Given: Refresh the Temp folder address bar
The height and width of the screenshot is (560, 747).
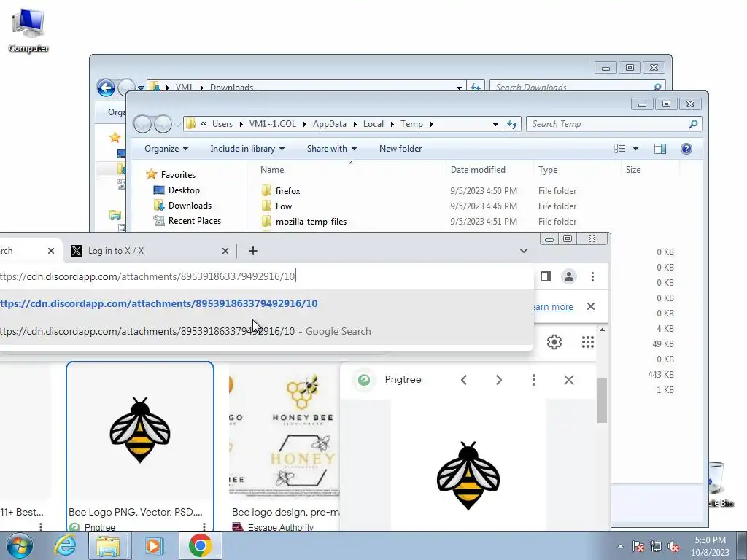Looking at the screenshot, I should (512, 124).
